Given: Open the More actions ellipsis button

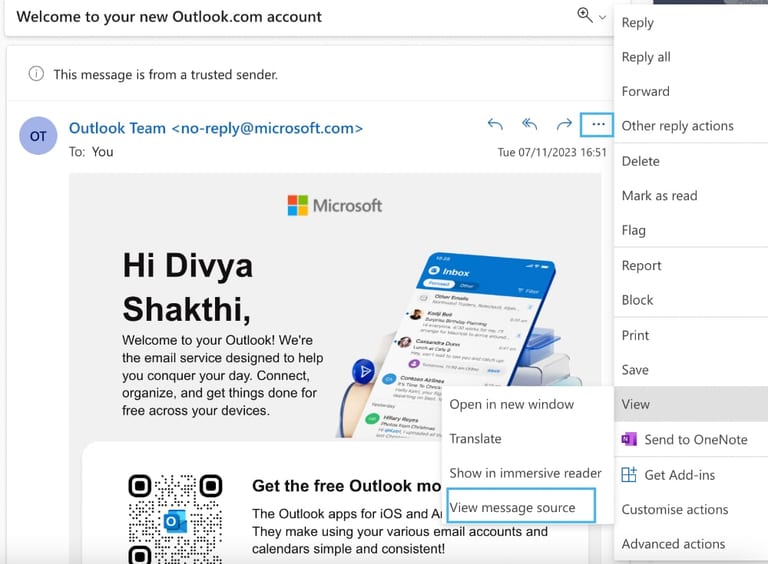Looking at the screenshot, I should 597,124.
